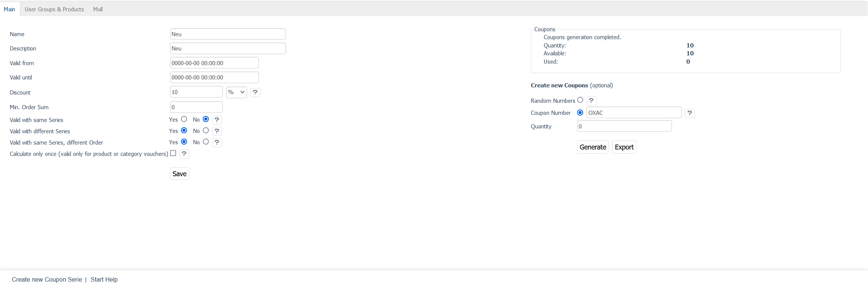This screenshot has width=868, height=285.
Task: Select Yes for Valid with same Series
Action: click(x=184, y=119)
